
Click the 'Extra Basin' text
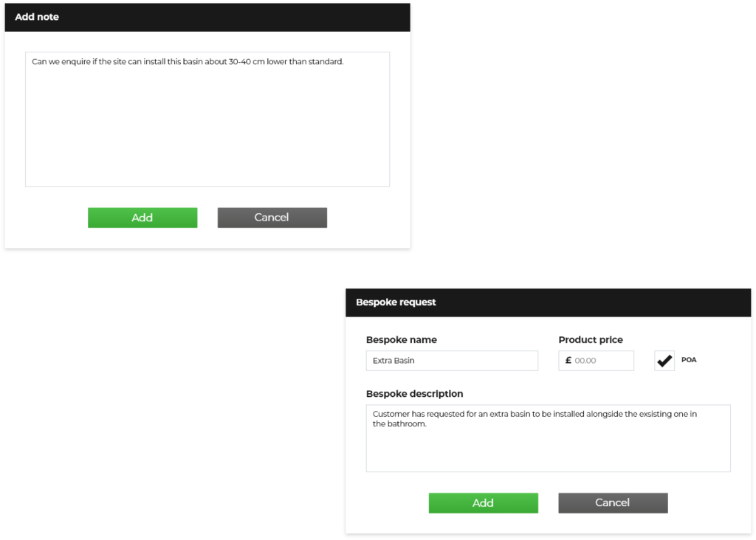pos(394,361)
